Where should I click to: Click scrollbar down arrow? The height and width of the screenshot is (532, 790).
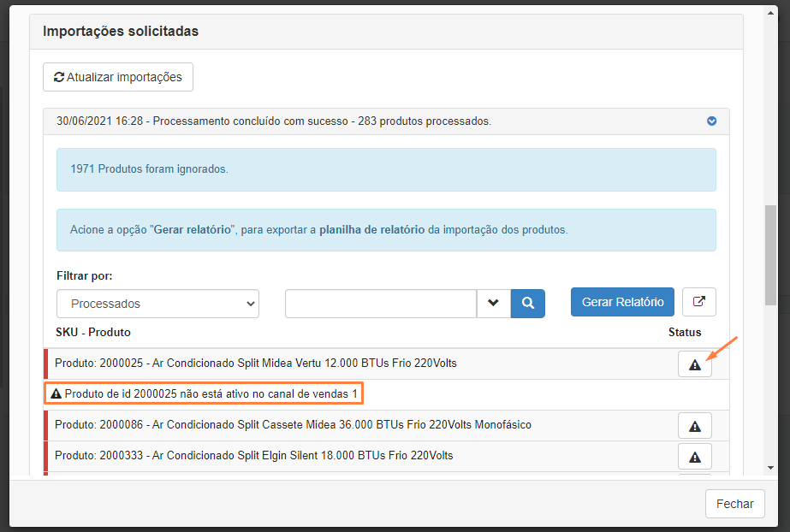click(770, 468)
